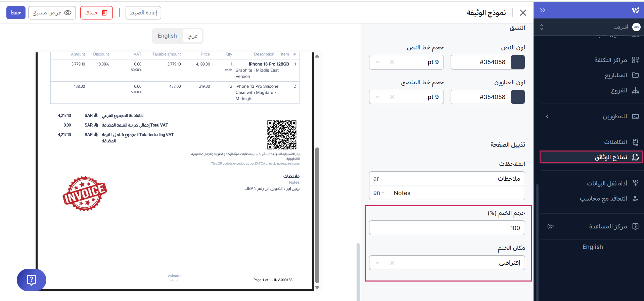Click the stamp size percentage field

point(447,228)
